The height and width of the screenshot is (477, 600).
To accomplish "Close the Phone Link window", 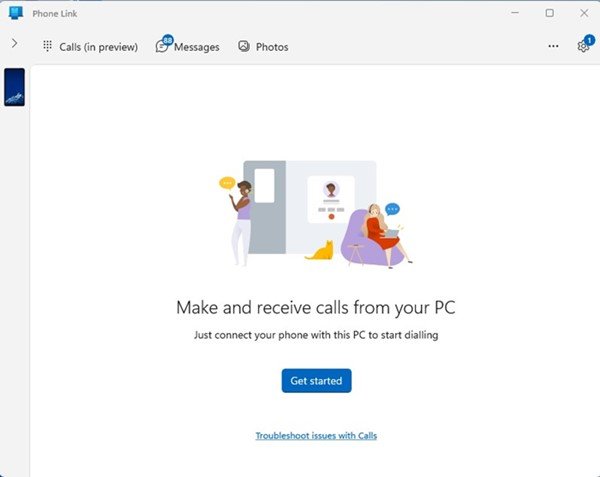I will pos(584,13).
